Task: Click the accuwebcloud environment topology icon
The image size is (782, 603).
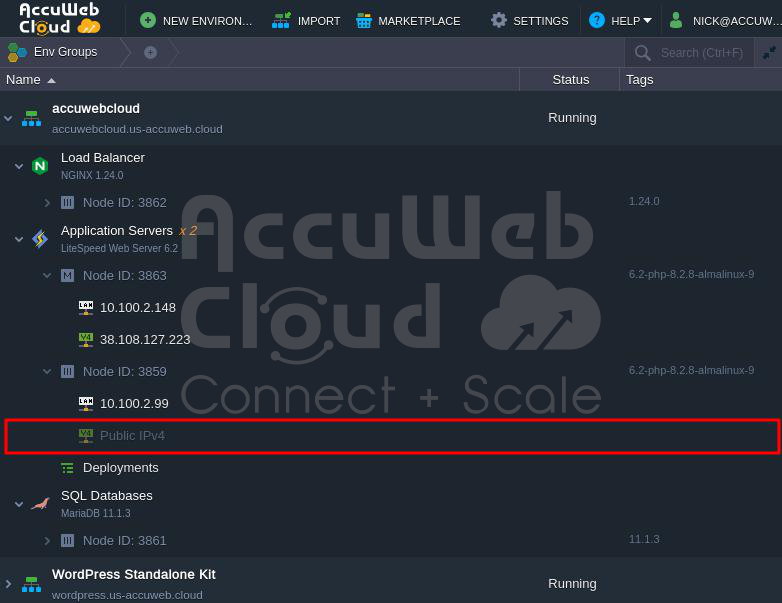Action: [x=32, y=118]
